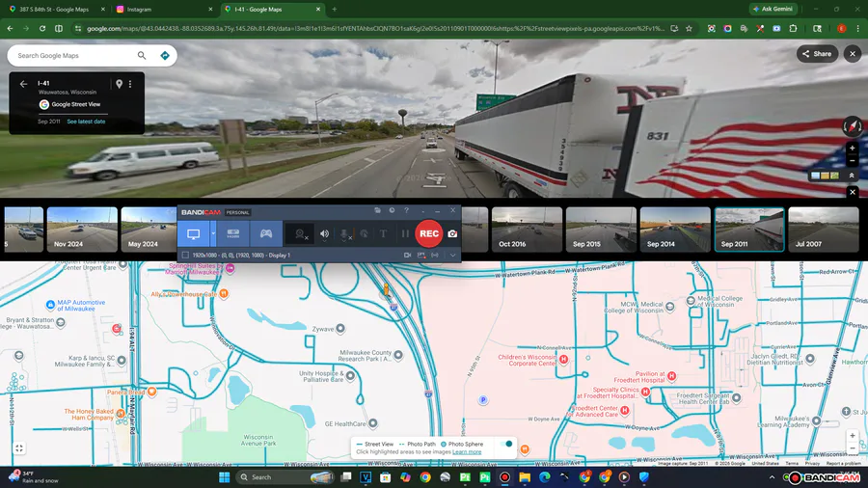Go back from I-41 Street View panel
This screenshot has height=488, width=868.
click(x=23, y=84)
